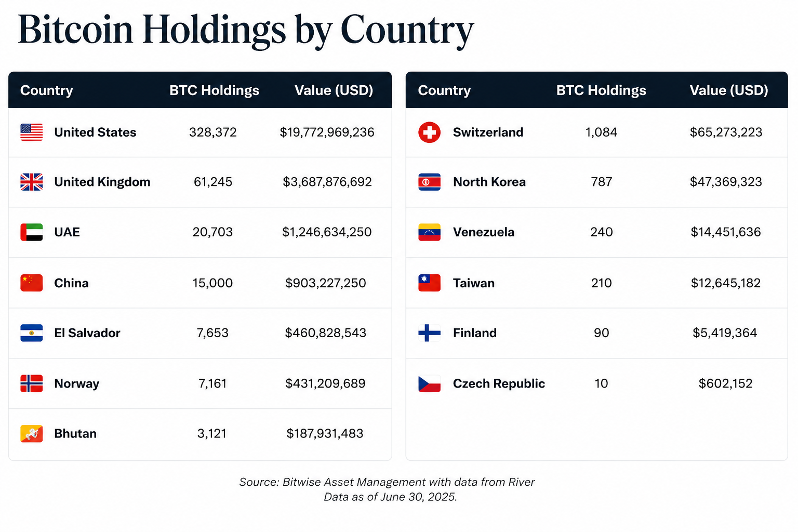Image resolution: width=798 pixels, height=532 pixels.
Task: Click the right table's Value (USD) header
Action: click(x=729, y=90)
